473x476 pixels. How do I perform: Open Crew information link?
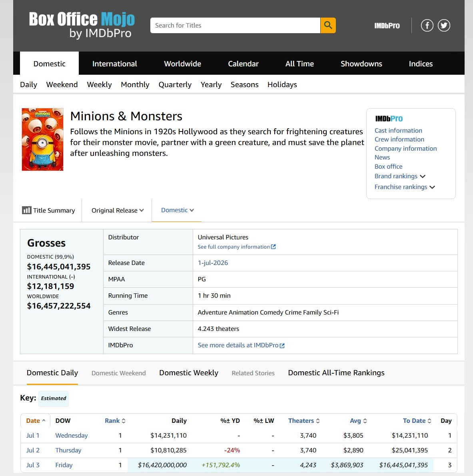pyautogui.click(x=399, y=139)
